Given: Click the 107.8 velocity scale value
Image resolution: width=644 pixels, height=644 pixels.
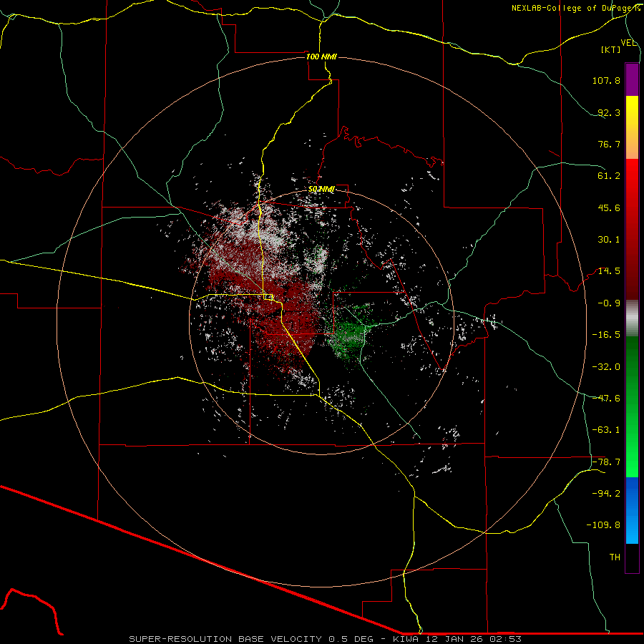Looking at the screenshot, I should click(606, 80).
